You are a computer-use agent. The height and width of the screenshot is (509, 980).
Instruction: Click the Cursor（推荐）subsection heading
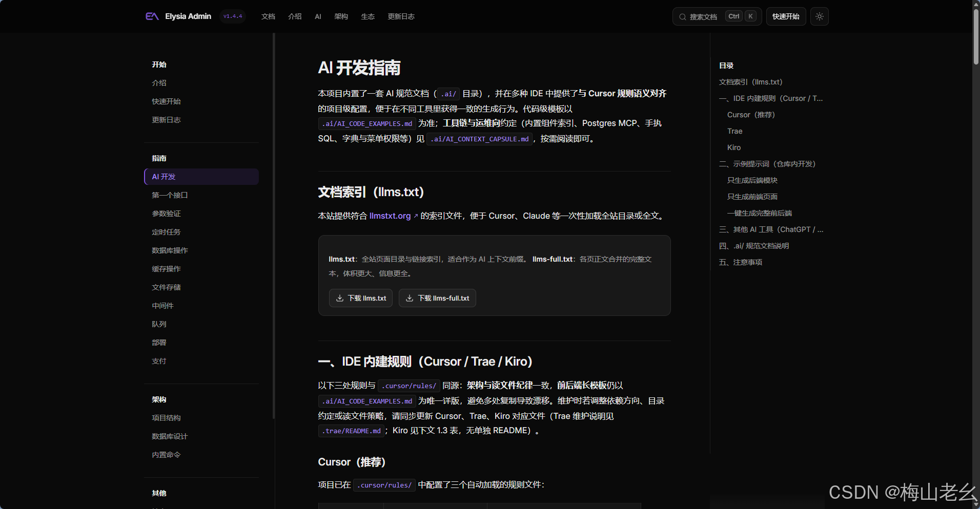[352, 462]
